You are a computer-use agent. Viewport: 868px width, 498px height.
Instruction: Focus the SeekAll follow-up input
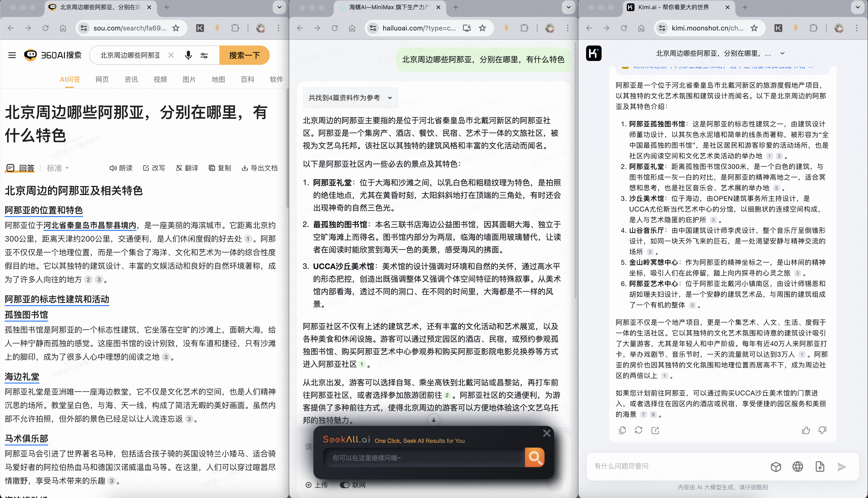(424, 458)
